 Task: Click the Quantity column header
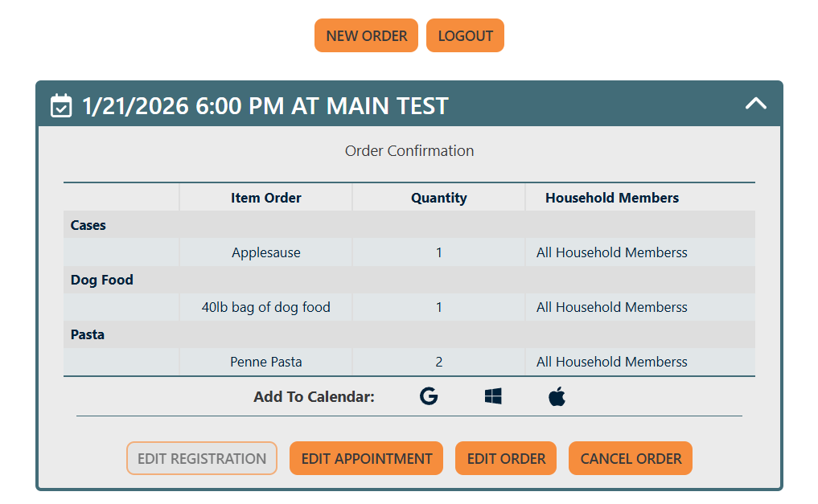(438, 198)
